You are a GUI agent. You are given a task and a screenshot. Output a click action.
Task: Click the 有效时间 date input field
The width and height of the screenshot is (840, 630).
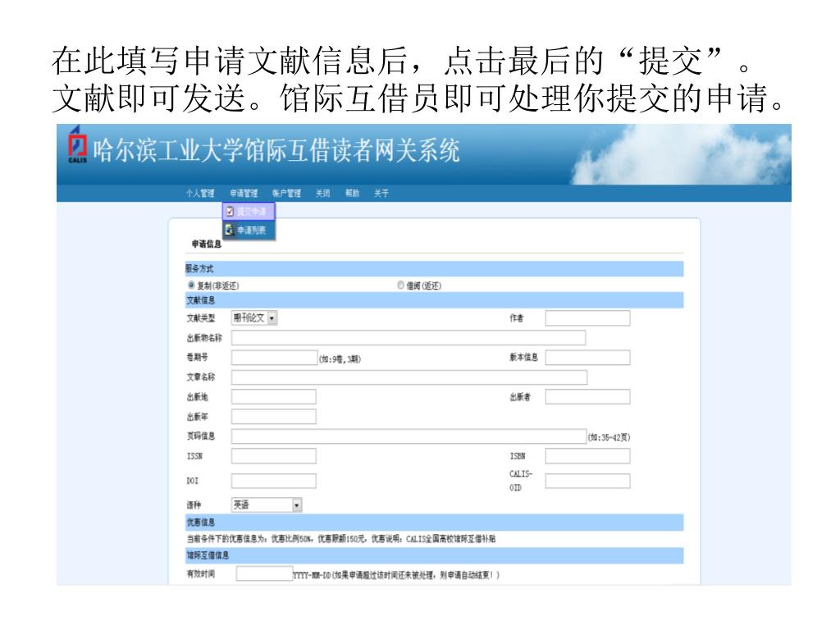pos(265,573)
